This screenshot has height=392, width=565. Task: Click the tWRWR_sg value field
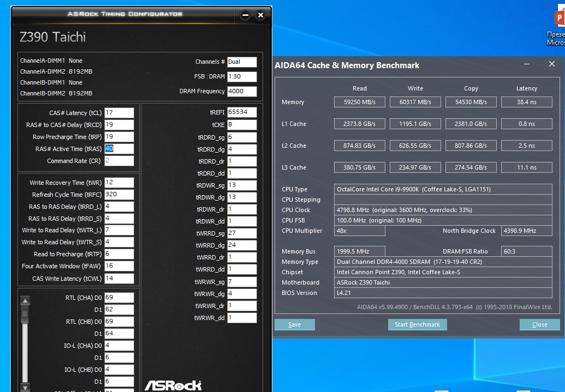[242, 282]
